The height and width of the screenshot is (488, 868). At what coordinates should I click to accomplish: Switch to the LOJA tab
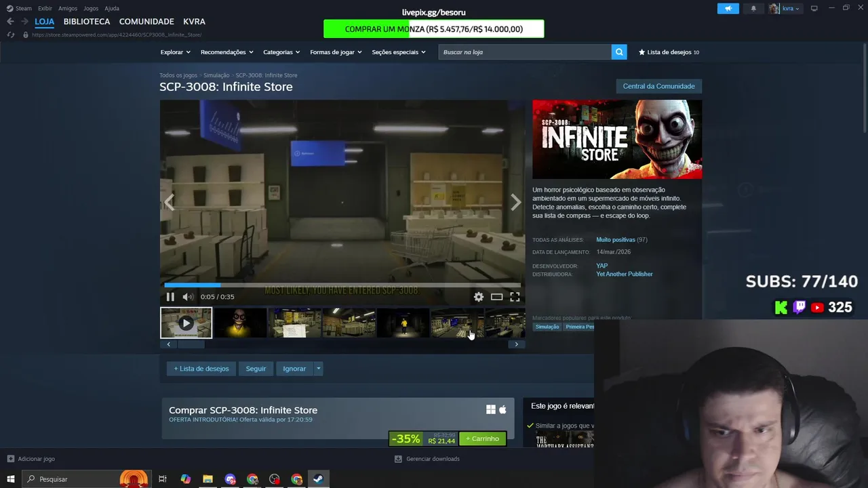(x=44, y=21)
